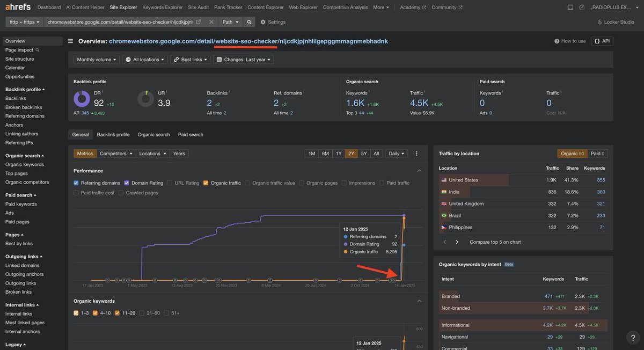Viewport: 644px width, 350px height.
Task: Click the URL input field
Action: point(120,22)
